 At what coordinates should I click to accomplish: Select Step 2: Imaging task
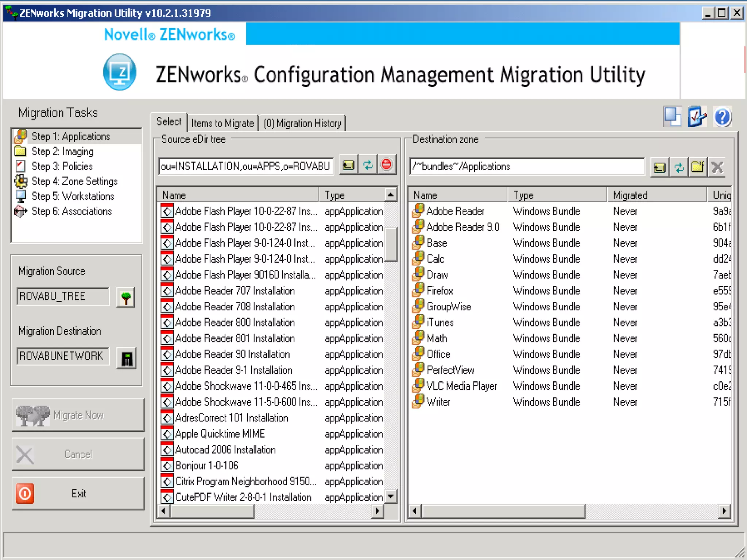(77, 151)
